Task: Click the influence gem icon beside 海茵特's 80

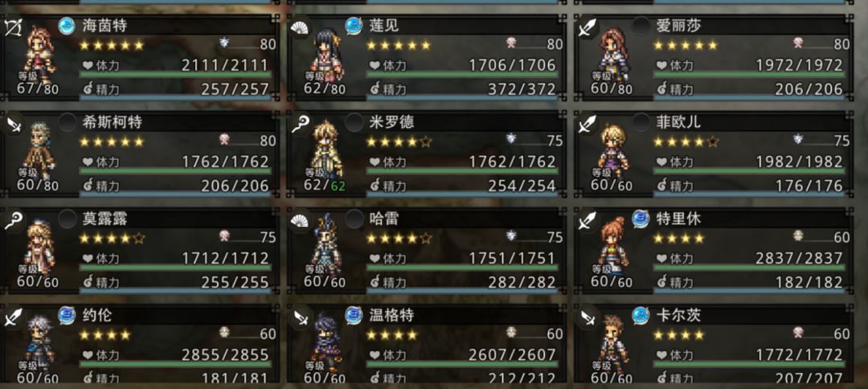Action: 224,43
